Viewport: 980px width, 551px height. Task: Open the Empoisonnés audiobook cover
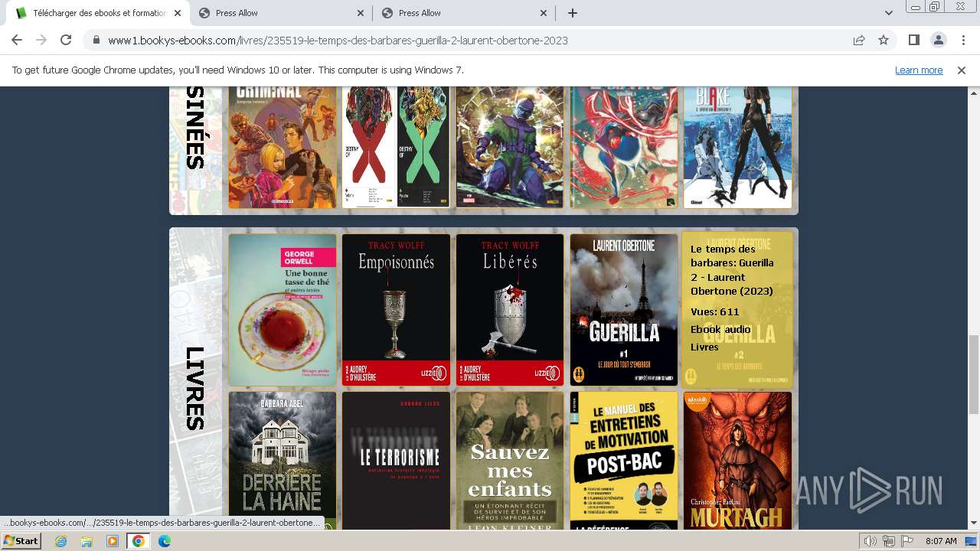[396, 310]
